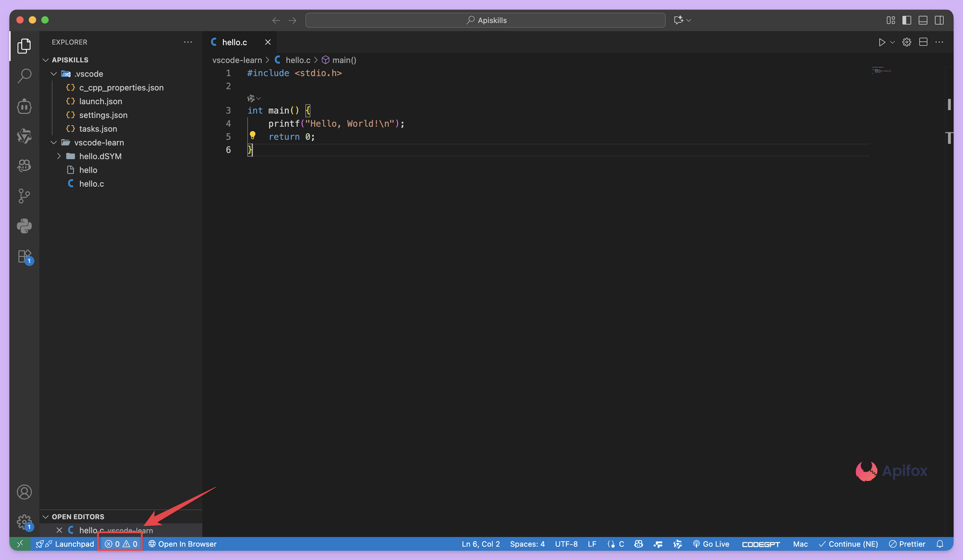Click the Run C/C++ file play button
Screen dimensions: 963x560
(882, 42)
